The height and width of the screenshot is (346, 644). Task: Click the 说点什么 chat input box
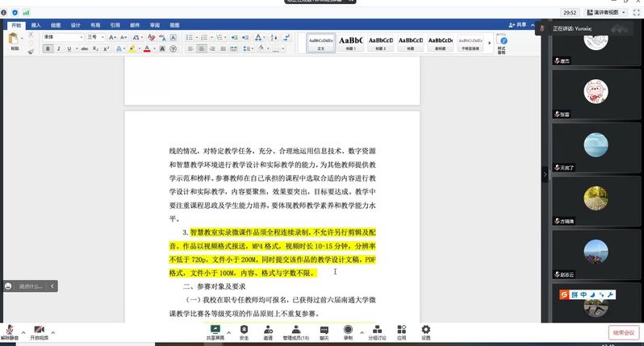tap(31, 286)
